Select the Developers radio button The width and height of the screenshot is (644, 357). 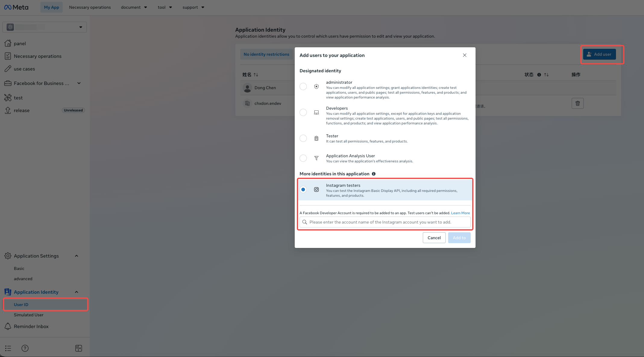(x=303, y=112)
